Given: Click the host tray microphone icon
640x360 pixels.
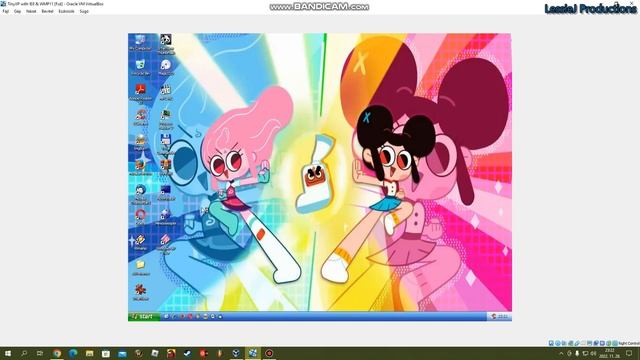Looking at the screenshot, I should tap(577, 353).
